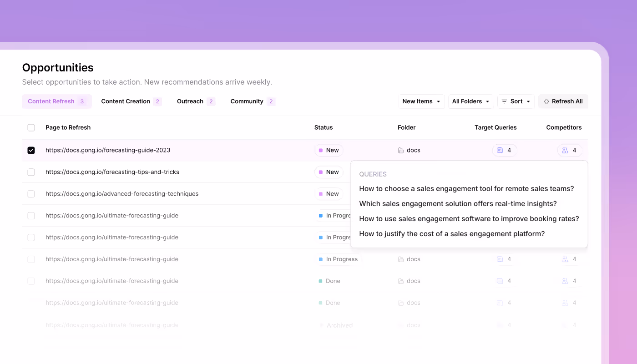Screen dimensions: 637x364
Task: Switch to the Community tab
Action: [253, 101]
